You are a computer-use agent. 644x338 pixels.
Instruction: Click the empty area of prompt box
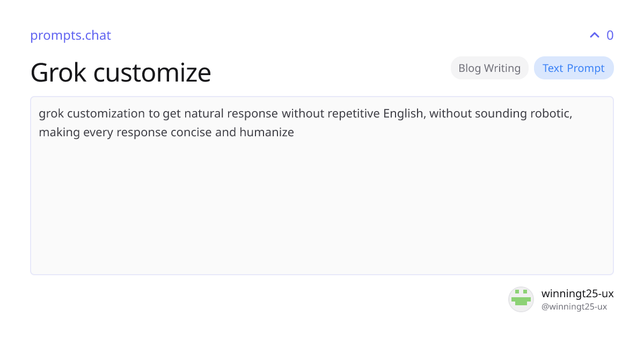pos(322,209)
